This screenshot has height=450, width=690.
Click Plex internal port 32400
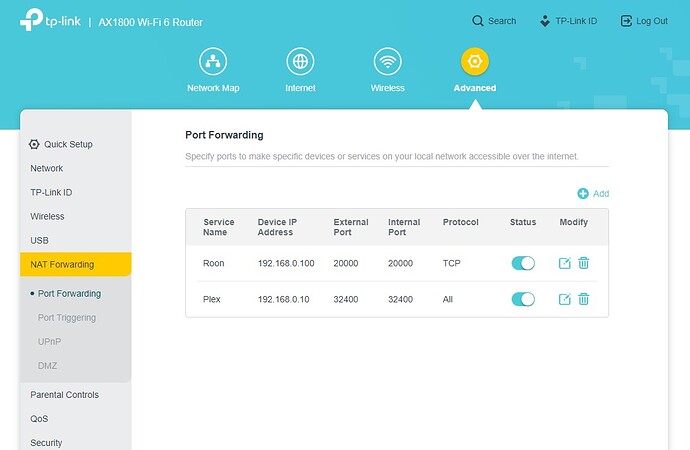pos(400,299)
